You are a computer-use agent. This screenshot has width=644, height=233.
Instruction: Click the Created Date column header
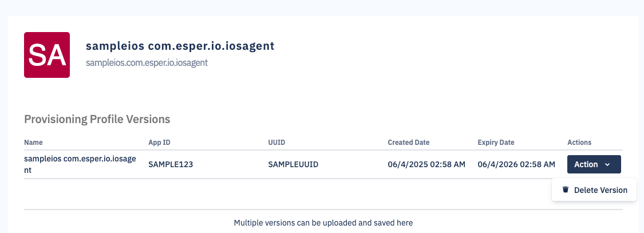tap(408, 142)
